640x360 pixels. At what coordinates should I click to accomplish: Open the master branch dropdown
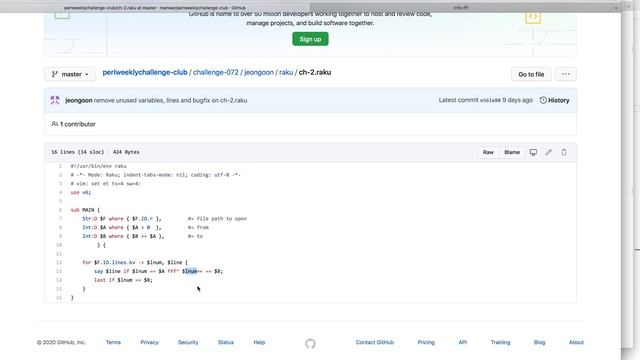(x=70, y=74)
